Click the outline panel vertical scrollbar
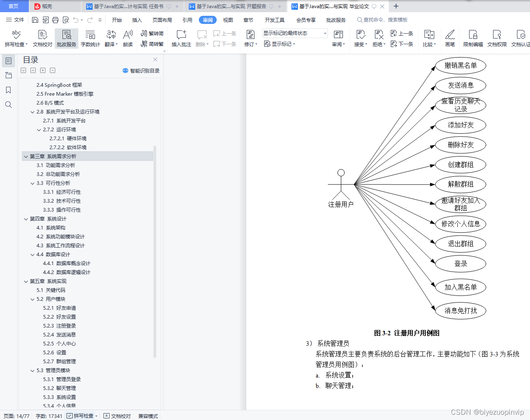This screenshot has height=420, width=530. click(155, 251)
